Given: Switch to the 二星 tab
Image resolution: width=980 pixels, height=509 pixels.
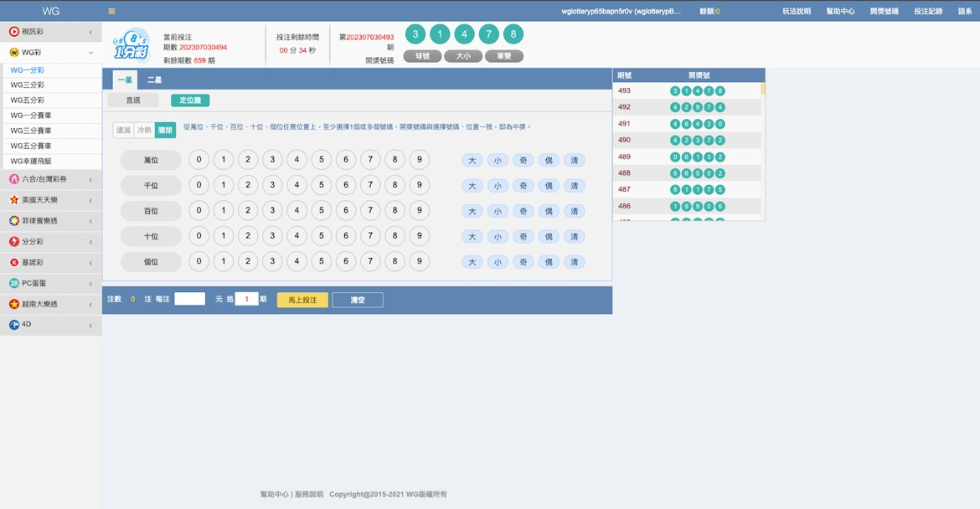Looking at the screenshot, I should click(x=154, y=80).
